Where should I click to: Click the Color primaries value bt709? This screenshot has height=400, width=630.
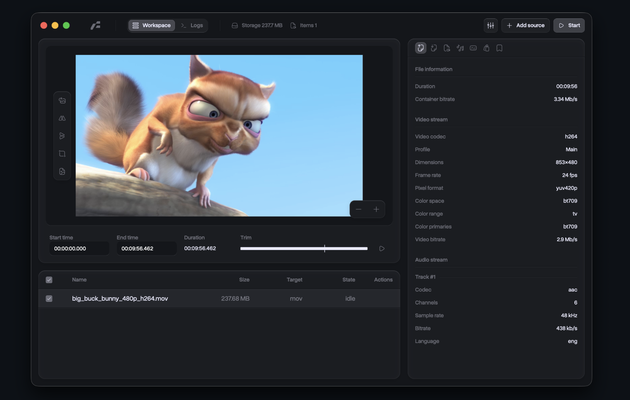[570, 227]
